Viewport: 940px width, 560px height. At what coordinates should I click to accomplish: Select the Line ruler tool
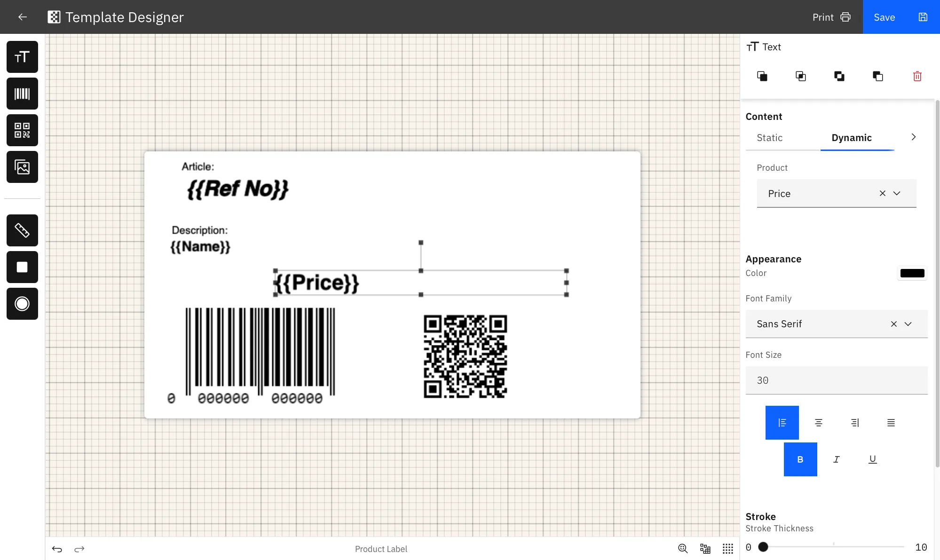pyautogui.click(x=22, y=230)
